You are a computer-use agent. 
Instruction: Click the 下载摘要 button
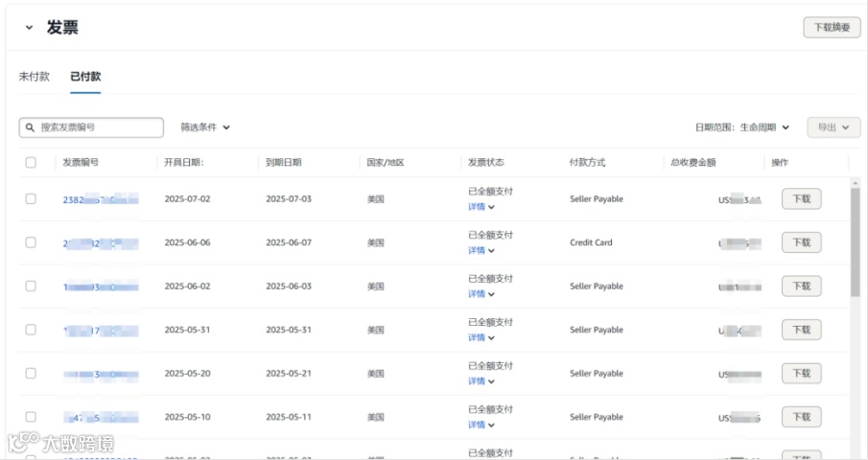click(x=832, y=27)
